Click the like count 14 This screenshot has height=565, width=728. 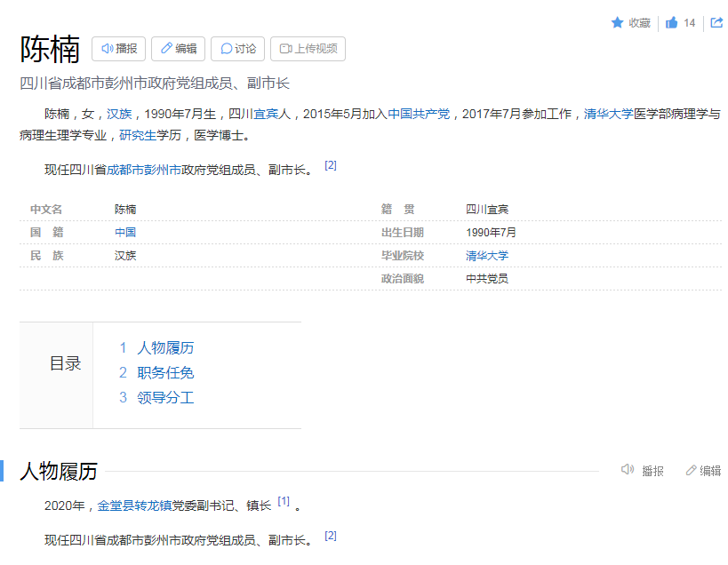690,23
